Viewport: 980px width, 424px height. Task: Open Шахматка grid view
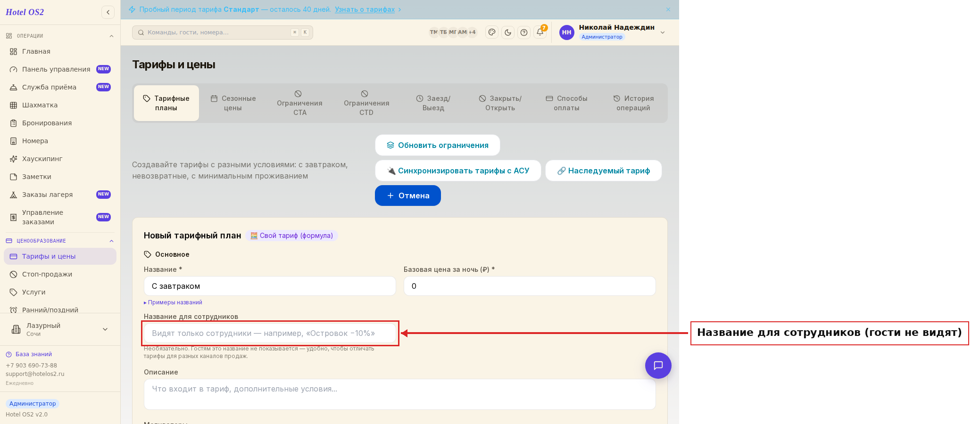click(60, 105)
